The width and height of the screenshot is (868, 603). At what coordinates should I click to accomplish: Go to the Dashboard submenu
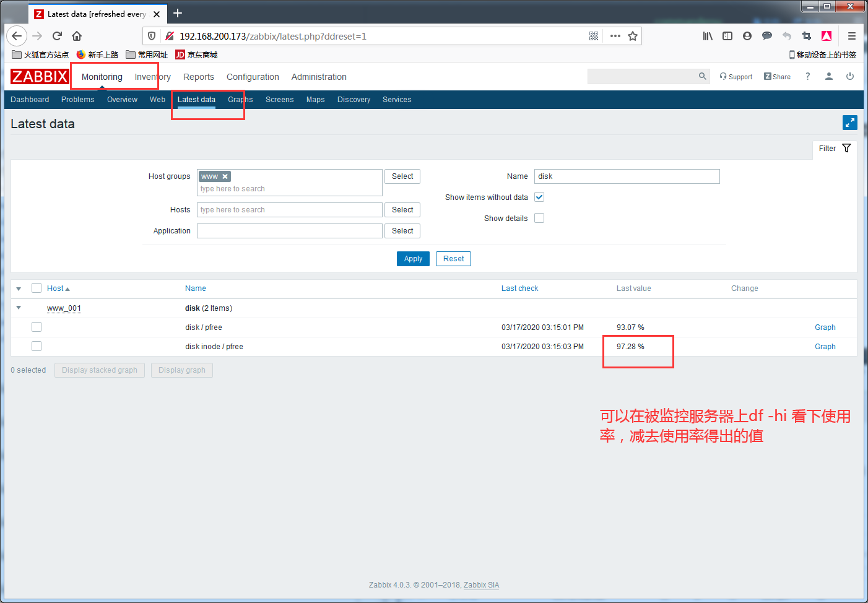30,100
